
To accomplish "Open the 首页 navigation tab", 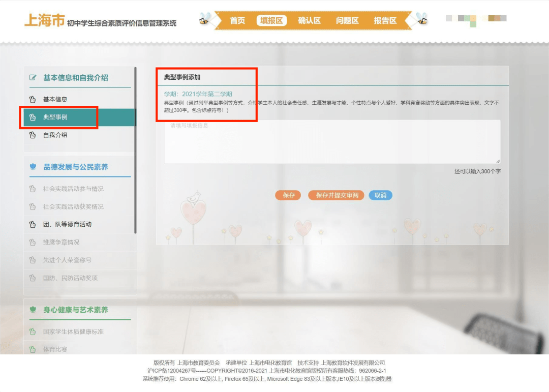I will [237, 21].
